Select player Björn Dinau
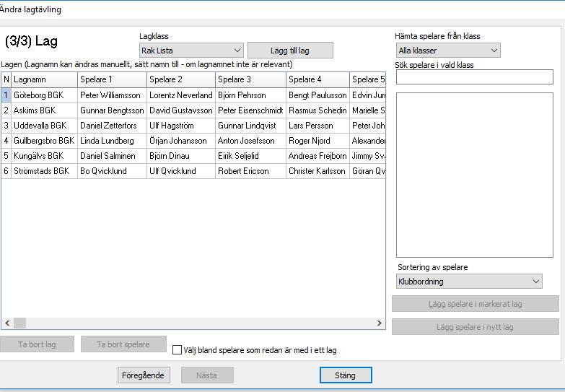565x392 pixels. pos(181,156)
